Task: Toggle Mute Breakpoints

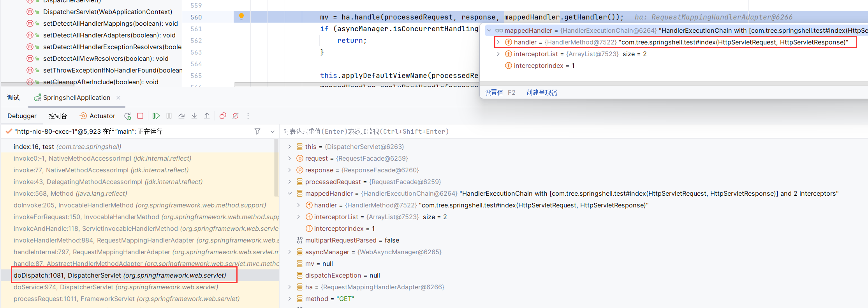Action: click(236, 116)
